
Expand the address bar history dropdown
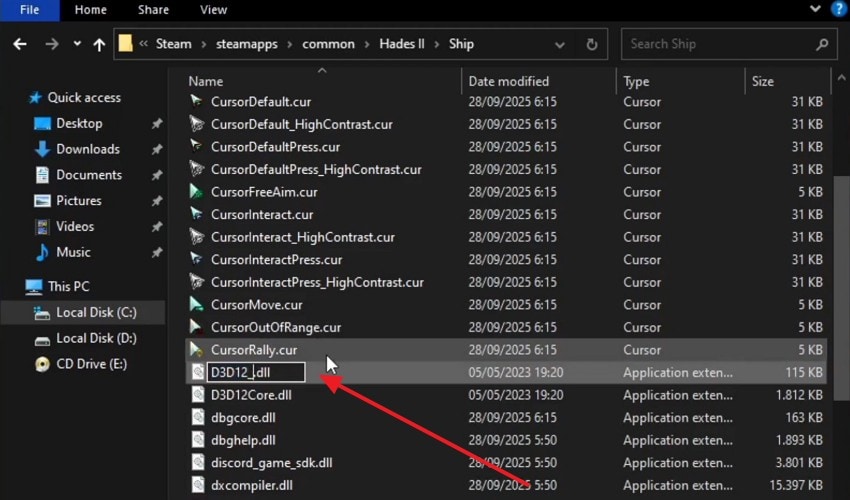tap(560, 44)
